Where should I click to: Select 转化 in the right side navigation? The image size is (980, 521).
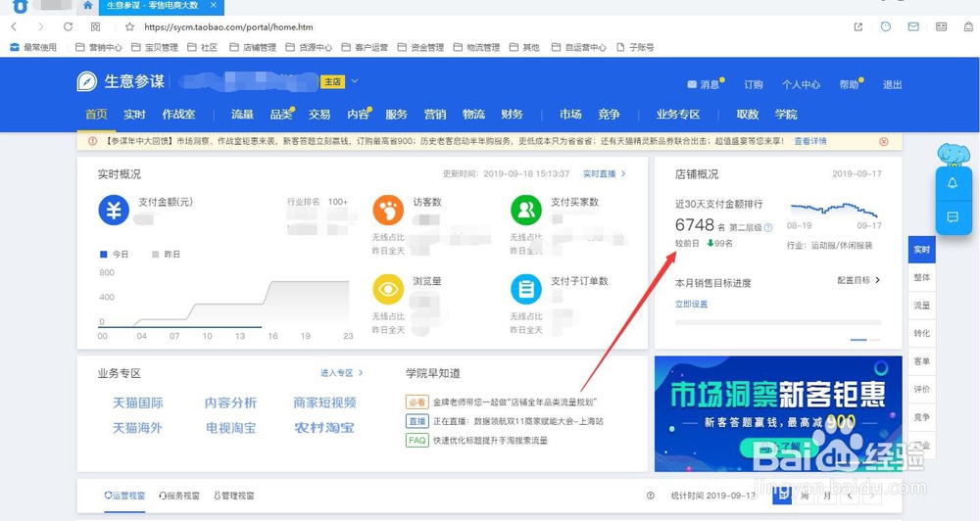coord(922,333)
